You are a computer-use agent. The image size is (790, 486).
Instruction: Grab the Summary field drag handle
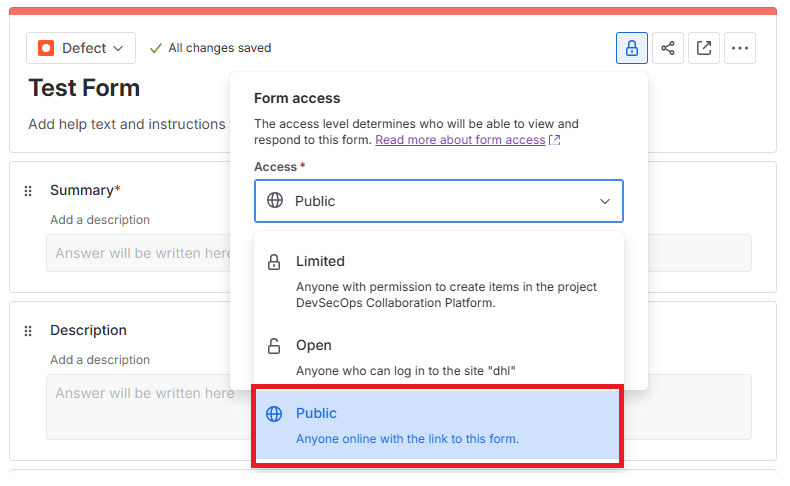(x=28, y=190)
